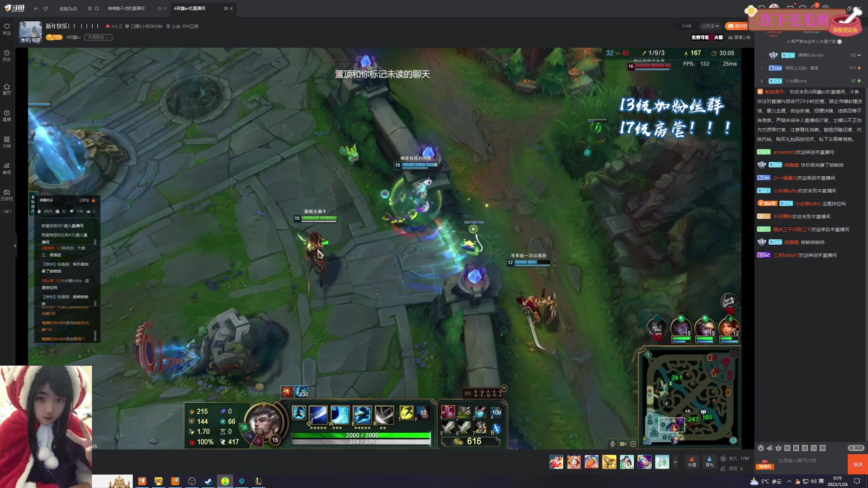Click the game minimap

coord(690,397)
